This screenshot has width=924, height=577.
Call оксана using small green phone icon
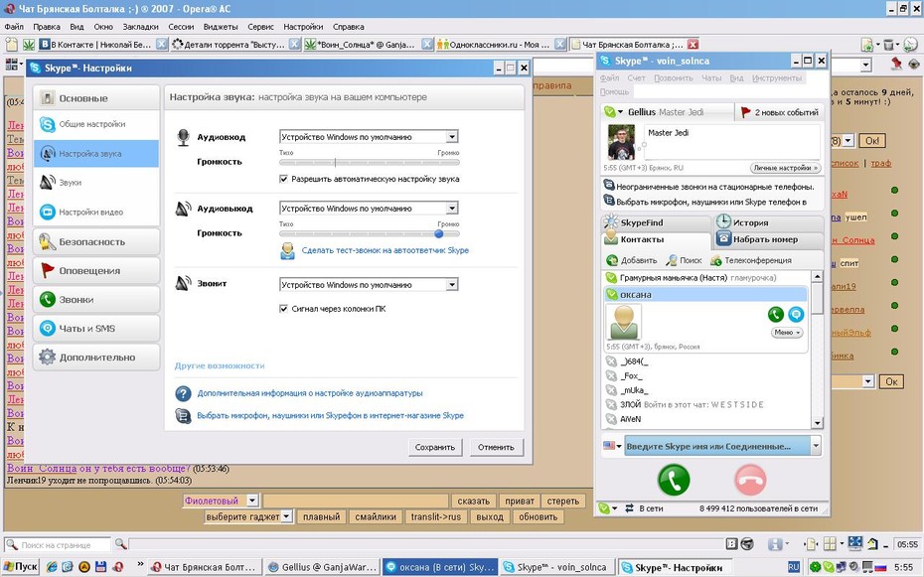click(776, 315)
